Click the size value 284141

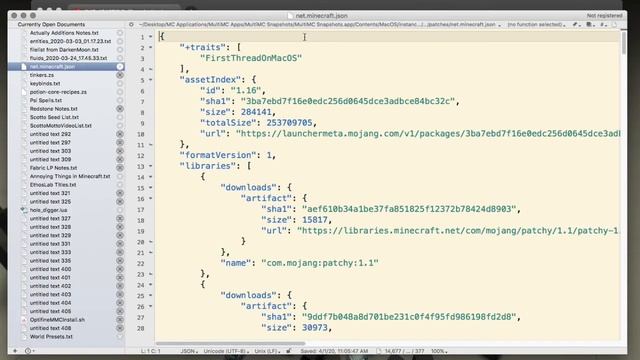pyautogui.click(x=256, y=112)
